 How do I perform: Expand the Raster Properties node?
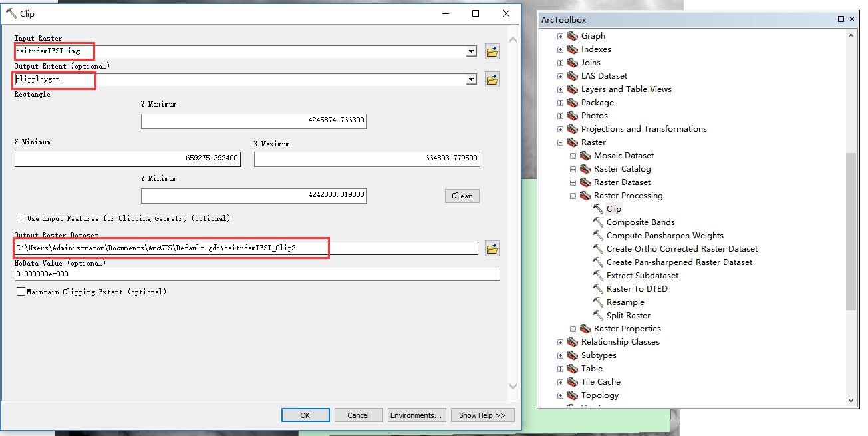pos(573,329)
